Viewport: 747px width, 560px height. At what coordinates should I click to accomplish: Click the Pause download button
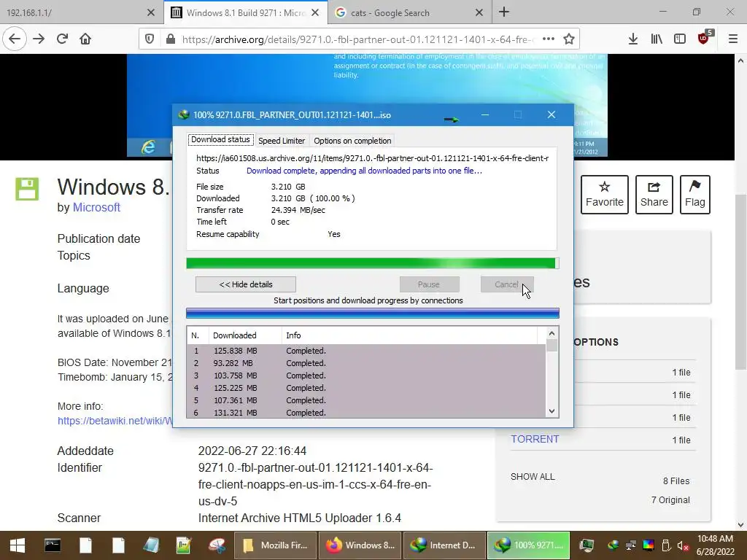coord(429,284)
